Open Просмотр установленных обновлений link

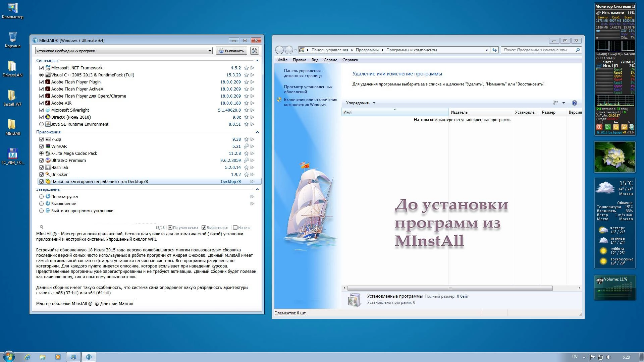[308, 89]
